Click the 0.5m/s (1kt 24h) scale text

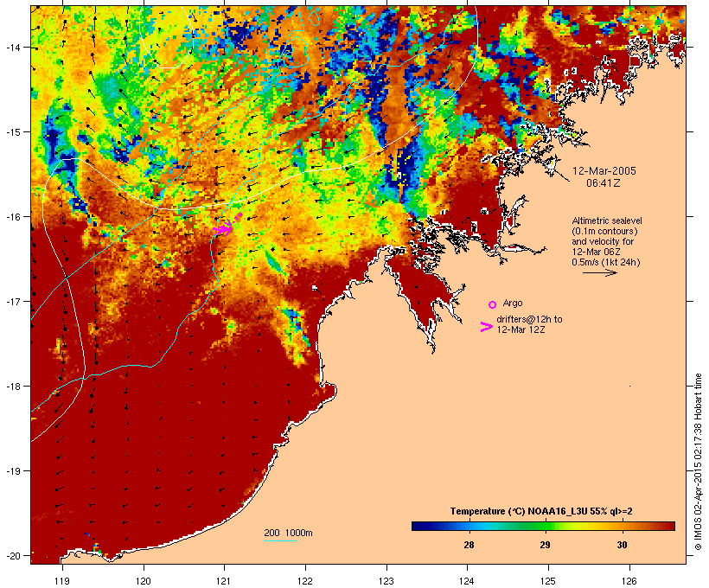(x=606, y=262)
